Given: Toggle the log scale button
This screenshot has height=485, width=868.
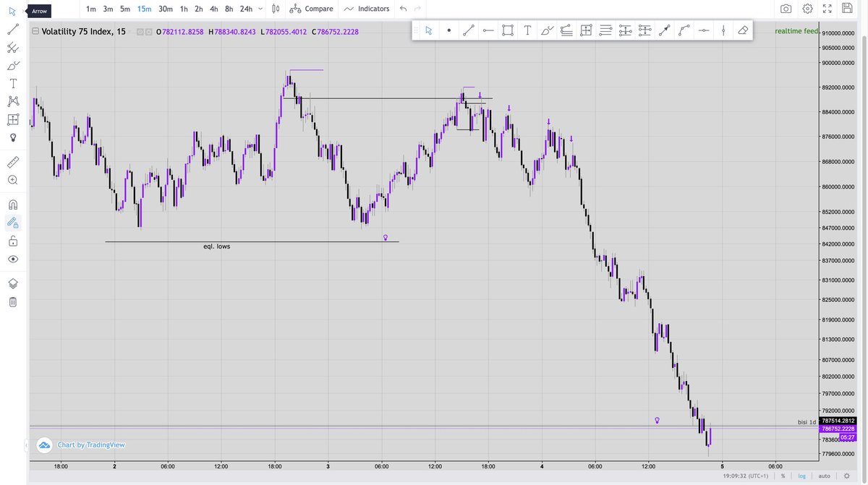Looking at the screenshot, I should click(x=801, y=476).
